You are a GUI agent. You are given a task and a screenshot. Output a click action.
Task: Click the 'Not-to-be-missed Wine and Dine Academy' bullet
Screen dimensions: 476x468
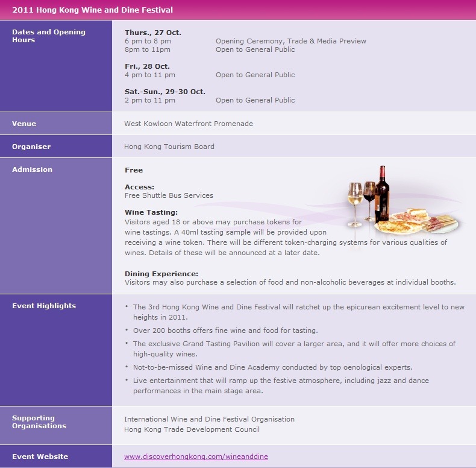pos(272,367)
